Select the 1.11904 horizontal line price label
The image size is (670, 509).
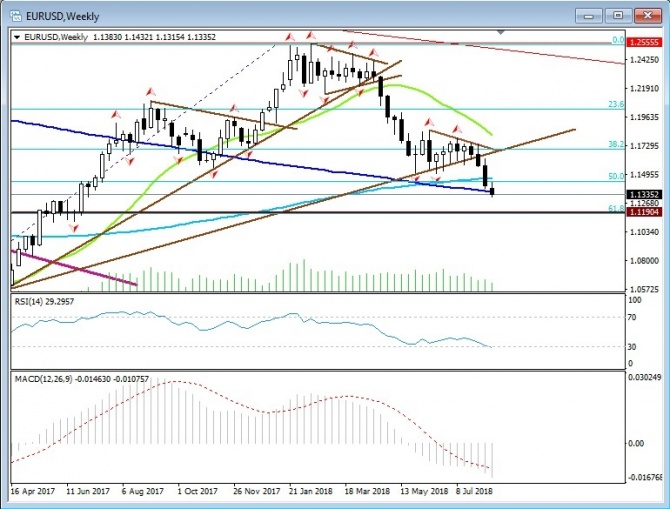[x=645, y=212]
